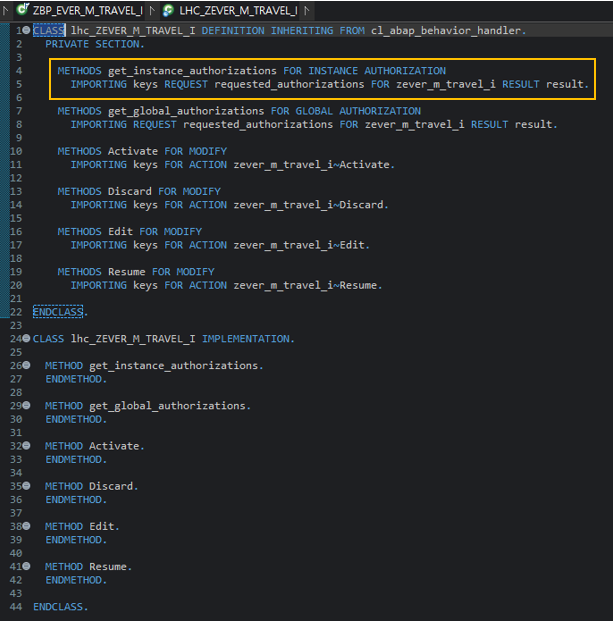
Task: Open the ZBP_EVER_M_TRAVEL_I breadcrumb segment
Action: [87, 11]
